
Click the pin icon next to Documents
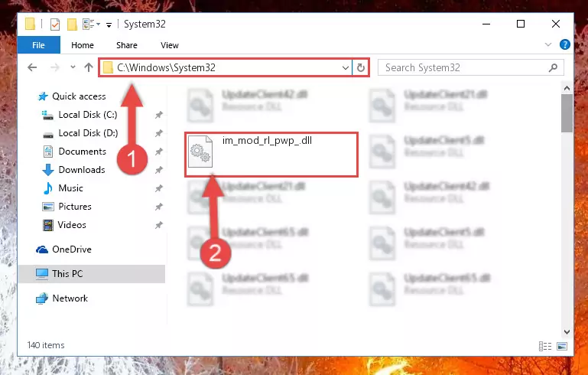[x=159, y=152]
